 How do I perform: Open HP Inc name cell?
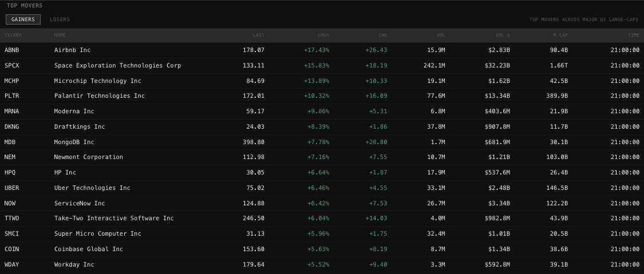[65, 172]
